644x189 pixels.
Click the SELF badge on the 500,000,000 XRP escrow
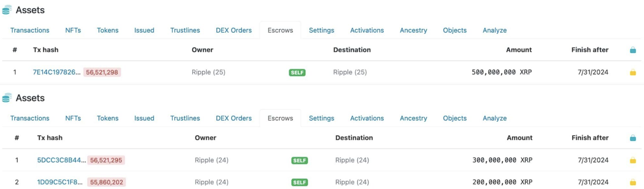[x=297, y=73]
